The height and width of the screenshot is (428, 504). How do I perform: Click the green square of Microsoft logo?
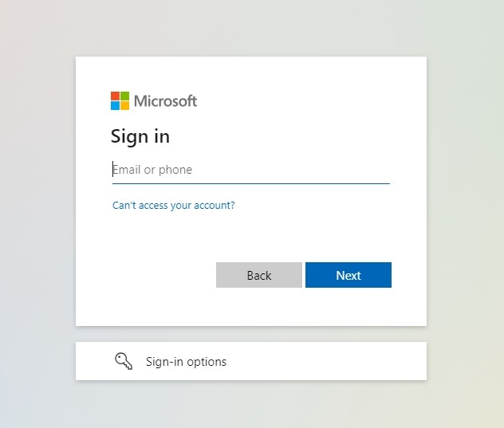(125, 96)
